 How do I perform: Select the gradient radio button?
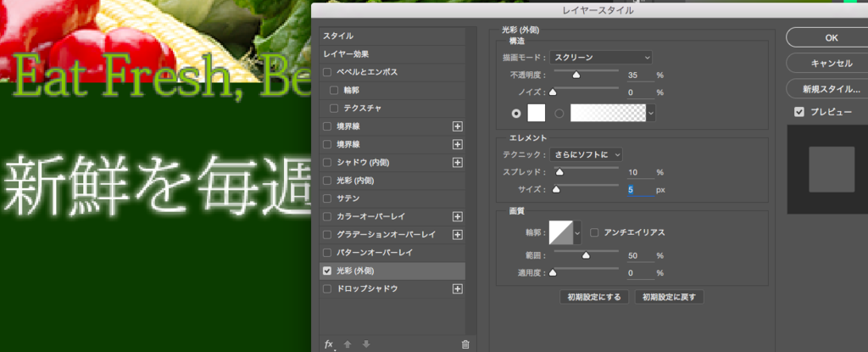(x=559, y=113)
